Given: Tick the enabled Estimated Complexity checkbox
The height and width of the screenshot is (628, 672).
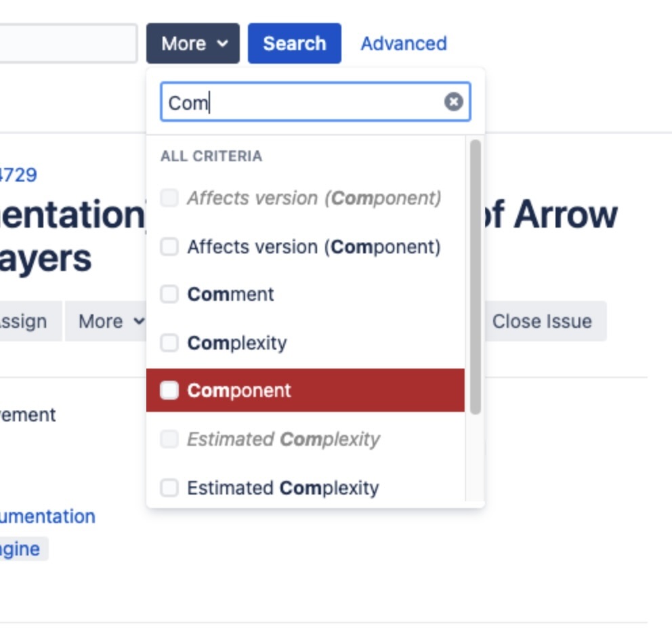Looking at the screenshot, I should click(x=169, y=488).
